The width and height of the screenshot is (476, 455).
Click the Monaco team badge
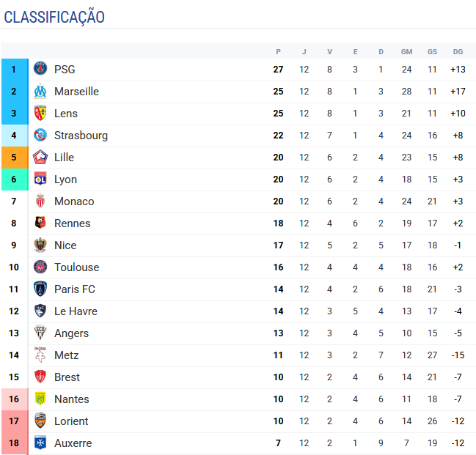pyautogui.click(x=40, y=201)
